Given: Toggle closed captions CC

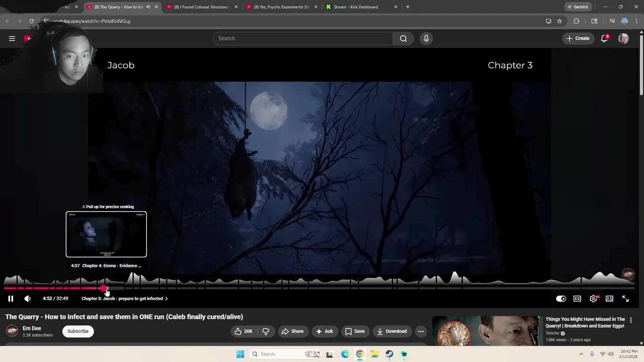Looking at the screenshot, I should click(577, 299).
